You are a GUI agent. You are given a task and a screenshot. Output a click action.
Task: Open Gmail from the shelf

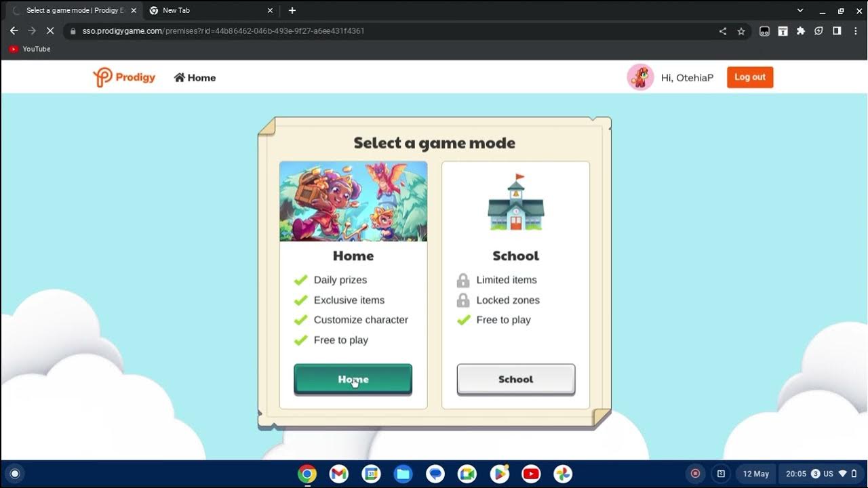pyautogui.click(x=339, y=474)
